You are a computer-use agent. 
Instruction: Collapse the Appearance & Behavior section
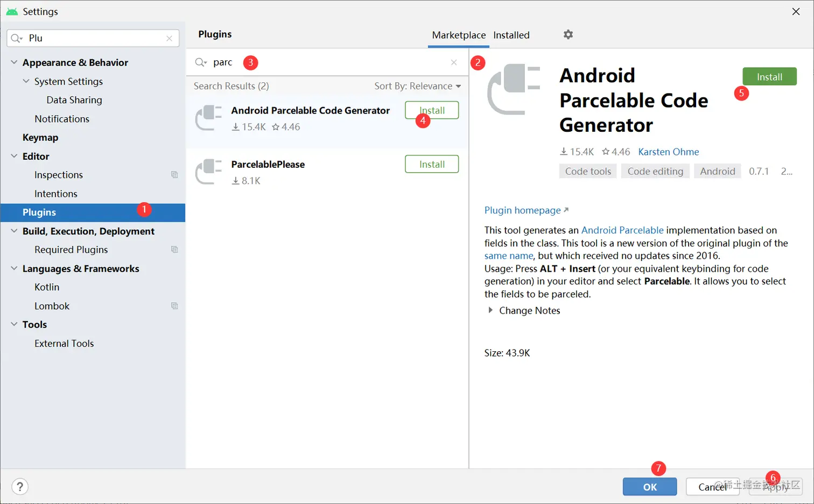point(14,62)
